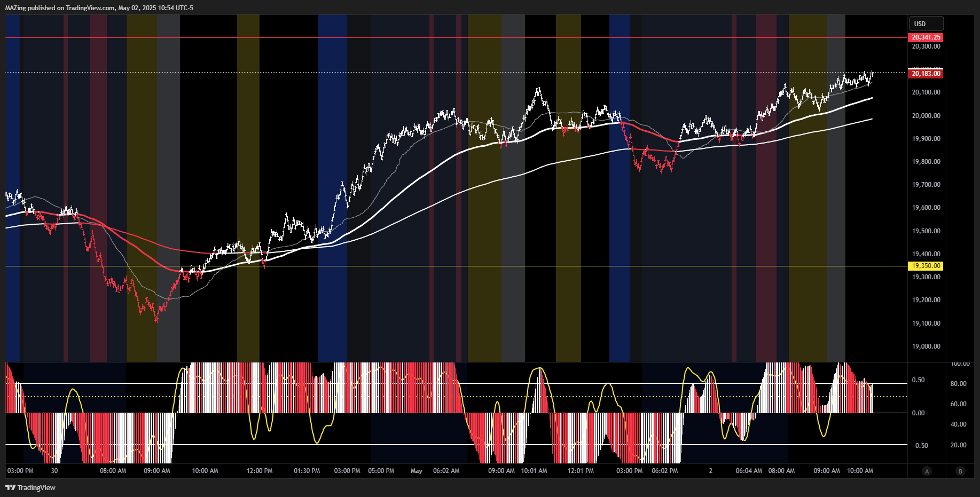The width and height of the screenshot is (980, 497).
Task: Click the 06:02 AM time axis label
Action: point(446,471)
